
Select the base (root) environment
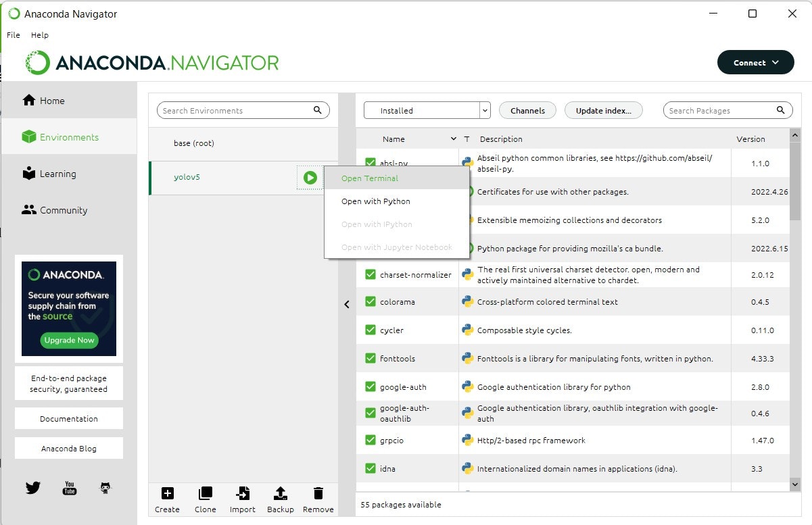[x=243, y=143]
